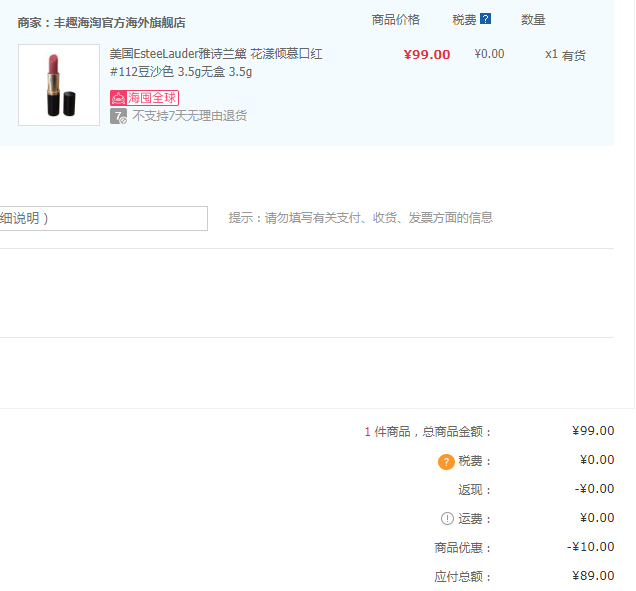Select the 有货 stock status
Viewport: 636px width, 591px height.
574,55
